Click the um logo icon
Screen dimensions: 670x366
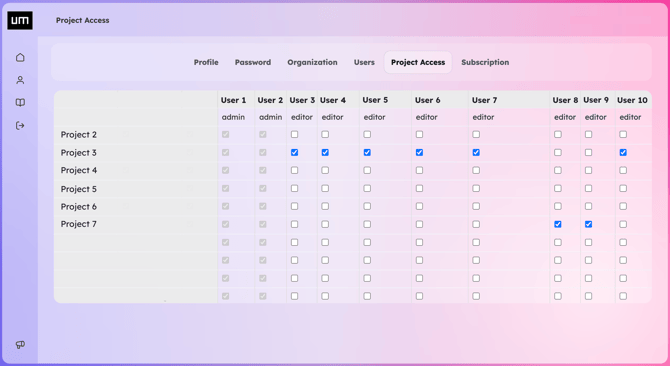pos(20,20)
